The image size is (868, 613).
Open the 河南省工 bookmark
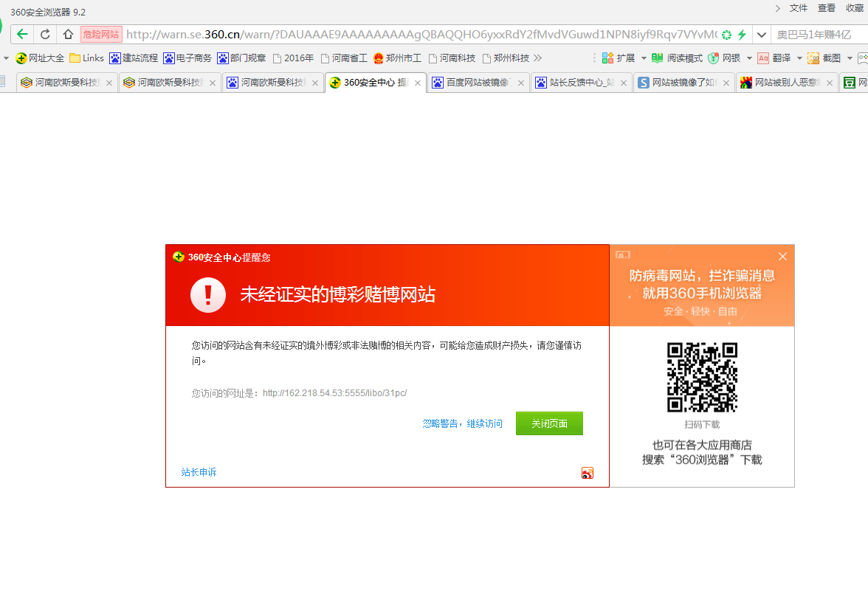(344, 58)
